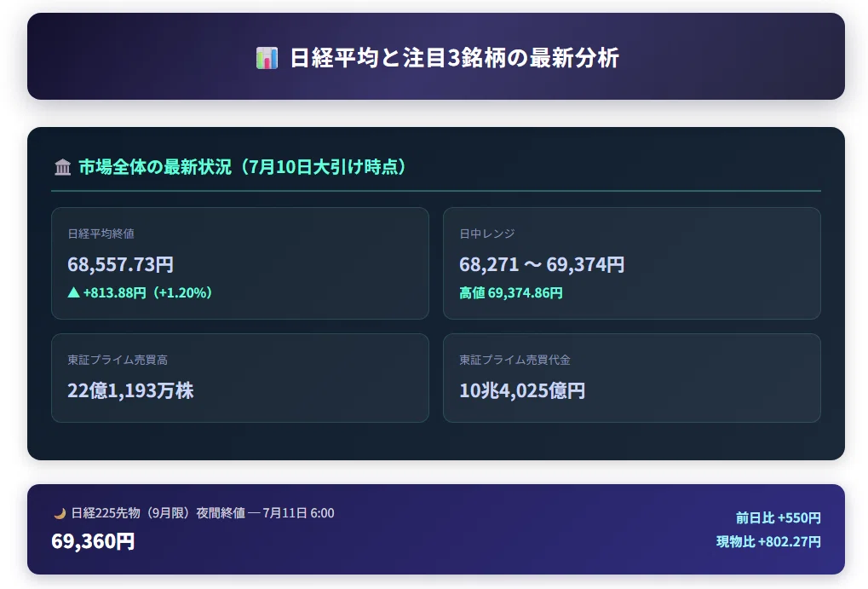Click the 東証プライム売買高 label
Viewport: 868px width, 589px height.
point(118,361)
